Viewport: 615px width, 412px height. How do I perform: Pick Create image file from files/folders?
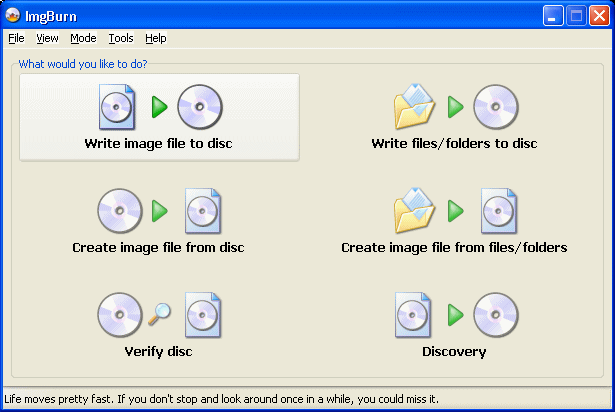tap(455, 221)
